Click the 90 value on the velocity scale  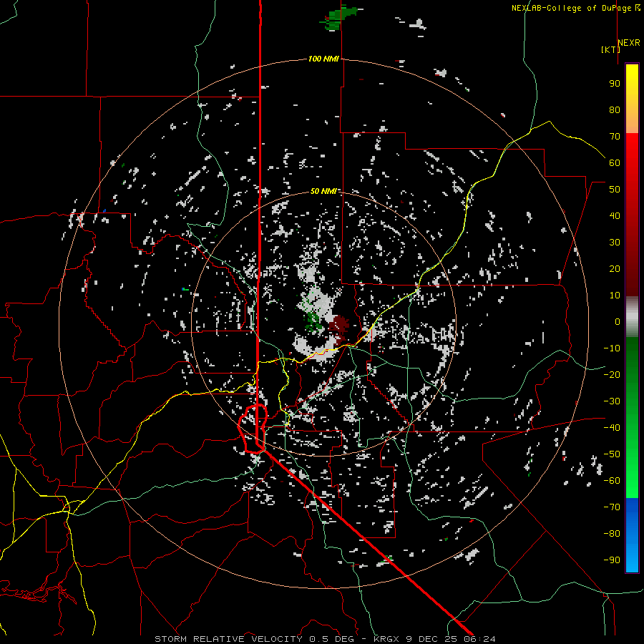[615, 84]
